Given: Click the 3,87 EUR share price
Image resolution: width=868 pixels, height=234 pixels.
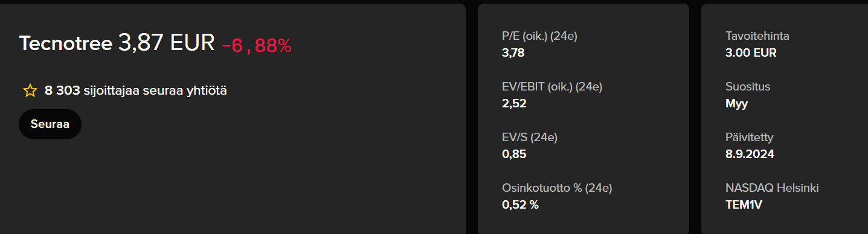Looking at the screenshot, I should 166,43.
